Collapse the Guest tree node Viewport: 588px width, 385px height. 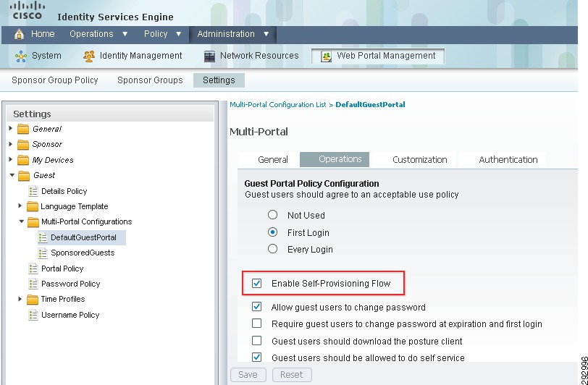click(12, 175)
